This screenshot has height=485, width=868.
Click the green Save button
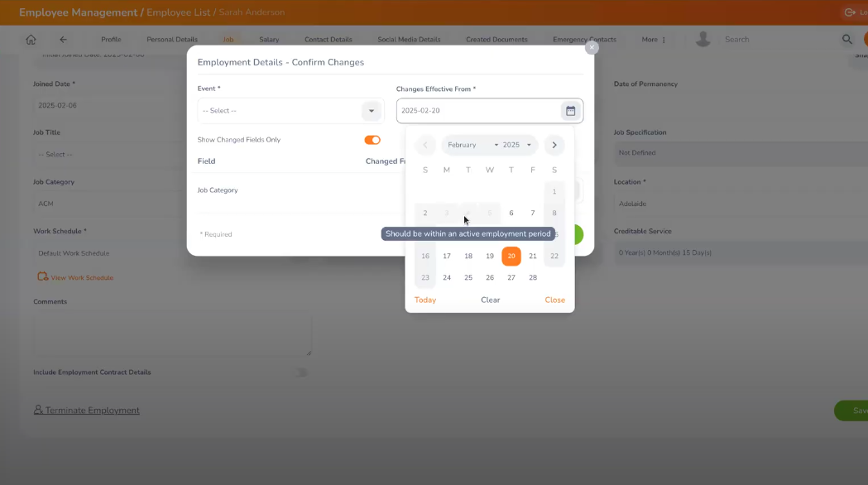pos(851,411)
